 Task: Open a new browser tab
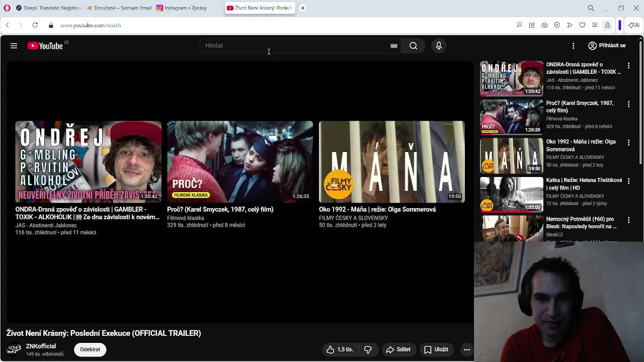click(303, 8)
